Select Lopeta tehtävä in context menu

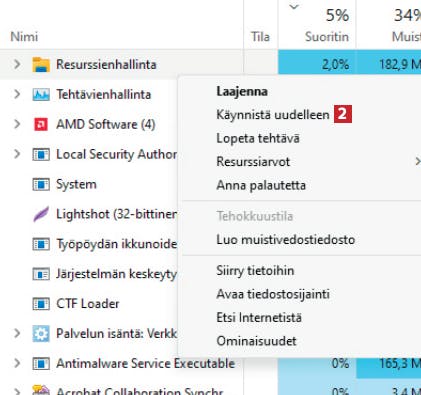[258, 138]
